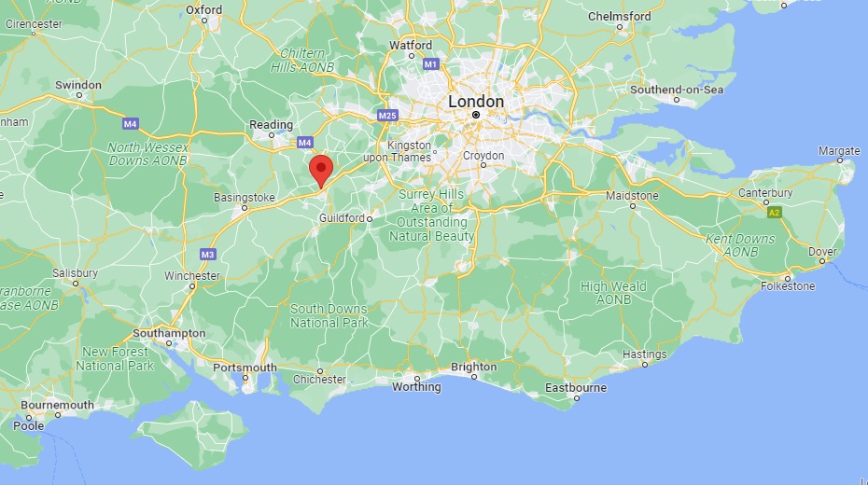
Task: Click the Canterbury label
Action: click(765, 193)
